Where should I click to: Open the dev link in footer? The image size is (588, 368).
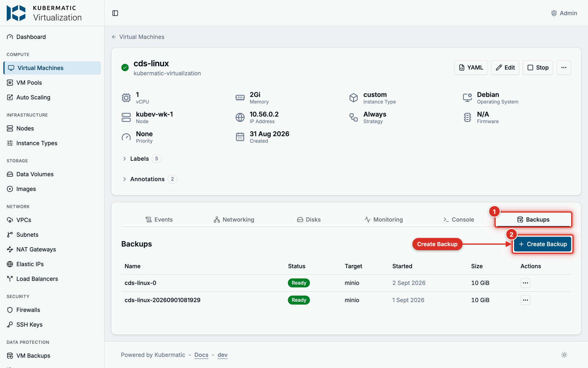pyautogui.click(x=222, y=355)
